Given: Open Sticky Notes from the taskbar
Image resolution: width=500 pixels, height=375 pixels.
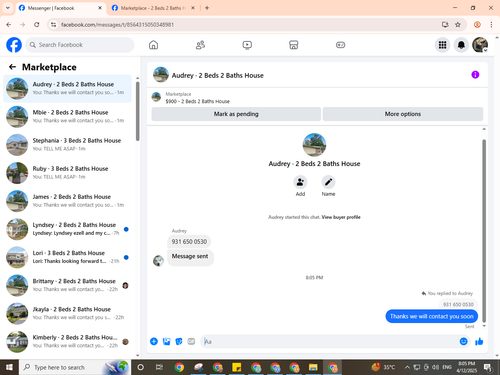Looking at the screenshot, I should [x=237, y=367].
